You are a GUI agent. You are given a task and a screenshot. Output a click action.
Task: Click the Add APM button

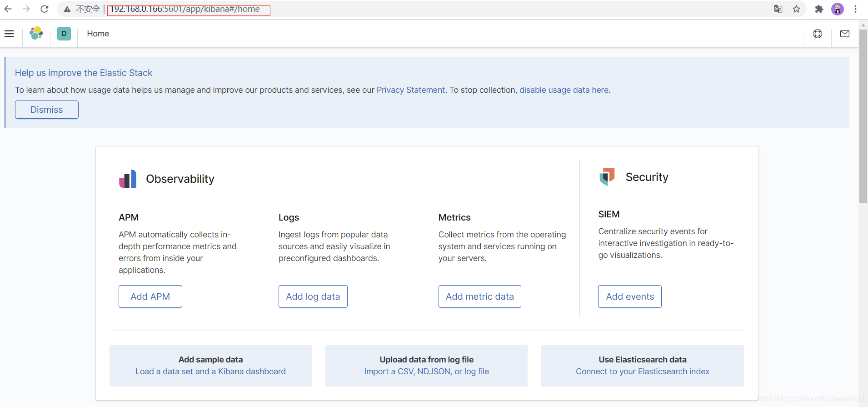150,296
